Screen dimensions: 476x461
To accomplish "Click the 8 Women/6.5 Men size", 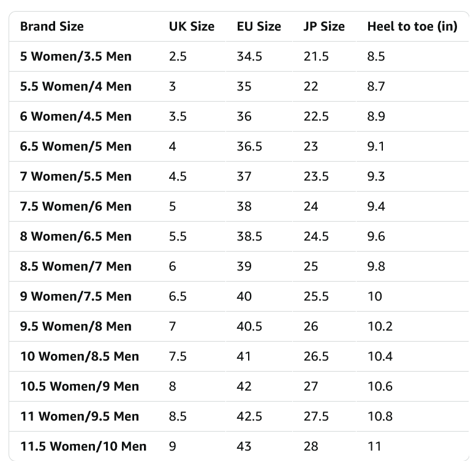I will click(x=75, y=236).
